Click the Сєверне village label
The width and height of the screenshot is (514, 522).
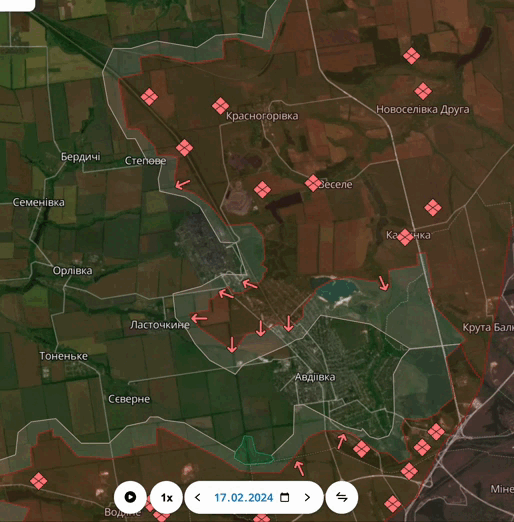(x=129, y=399)
